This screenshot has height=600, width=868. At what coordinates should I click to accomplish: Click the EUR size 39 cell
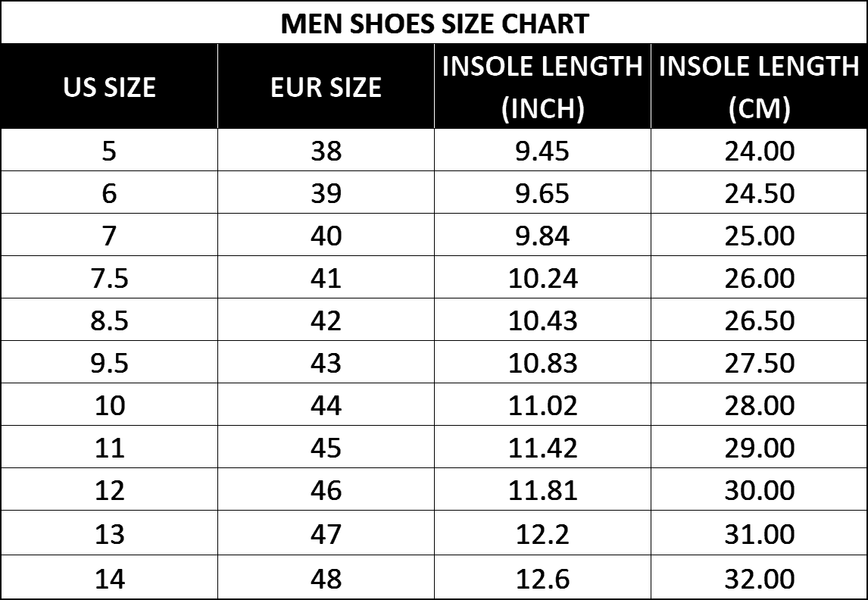pos(326,193)
